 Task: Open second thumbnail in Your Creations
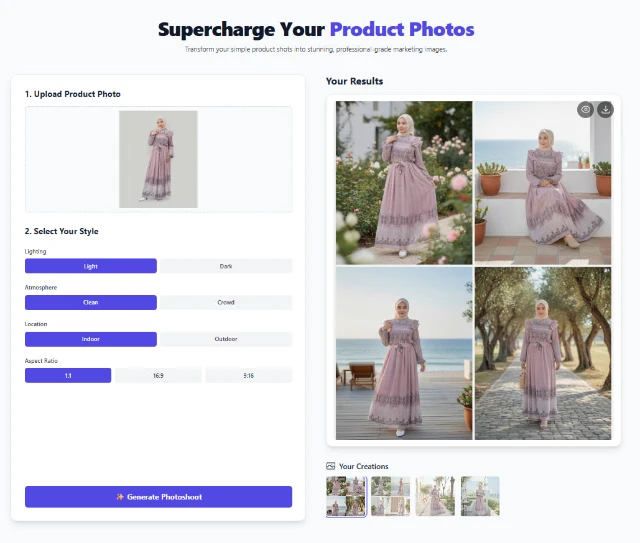[390, 496]
